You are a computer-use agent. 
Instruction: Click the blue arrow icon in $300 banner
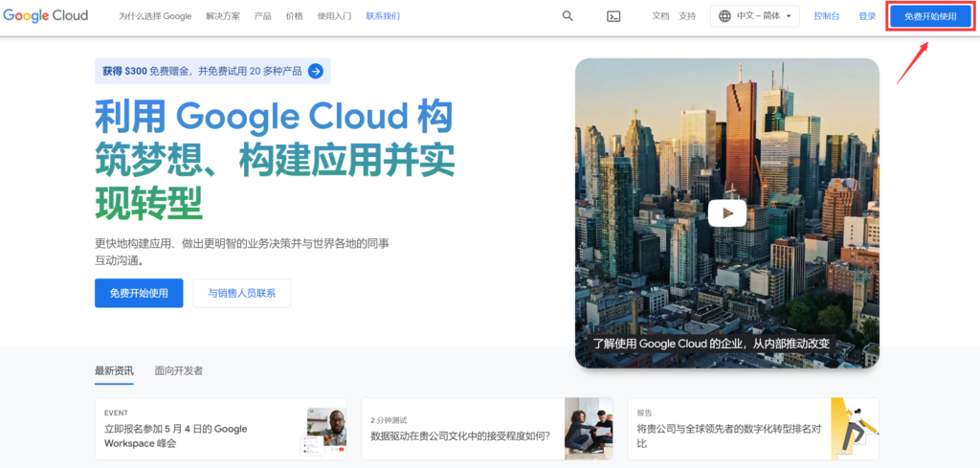(316, 71)
